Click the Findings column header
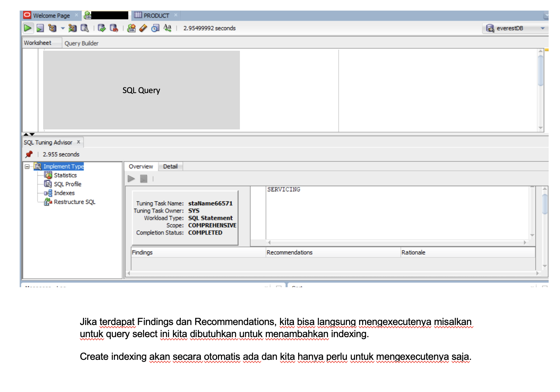This screenshot has width=560, height=392. (x=198, y=252)
